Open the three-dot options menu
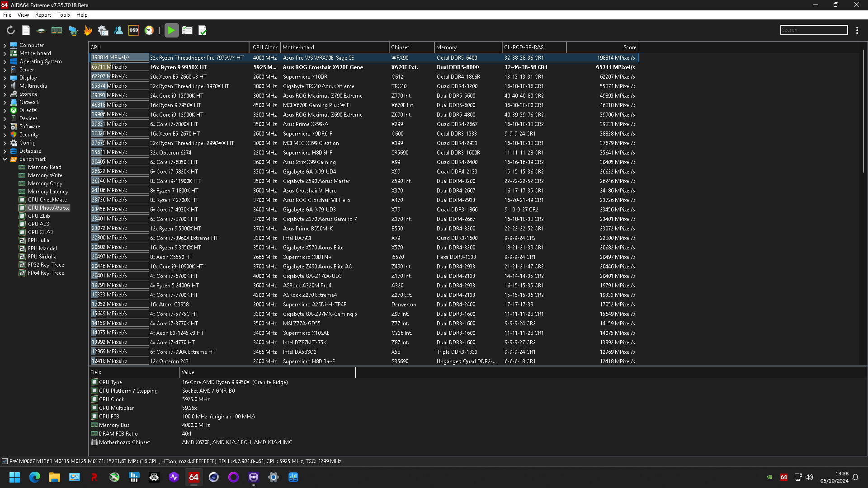Image resolution: width=868 pixels, height=488 pixels. point(857,30)
